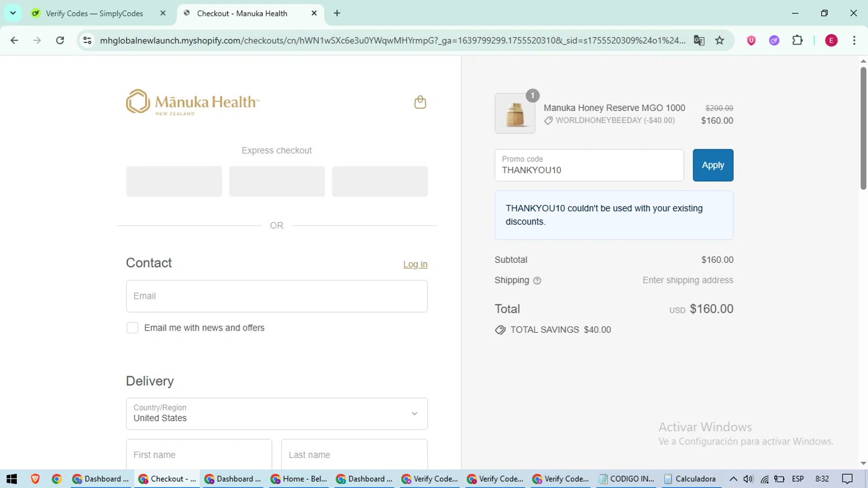Click the first express checkout button
The image size is (868, 488).
[174, 181]
